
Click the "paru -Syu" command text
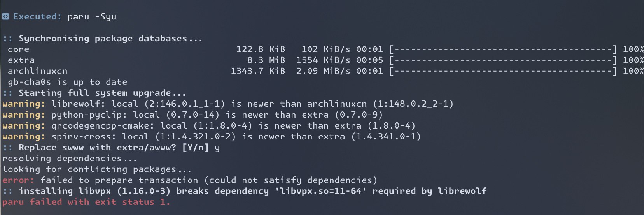(92, 17)
